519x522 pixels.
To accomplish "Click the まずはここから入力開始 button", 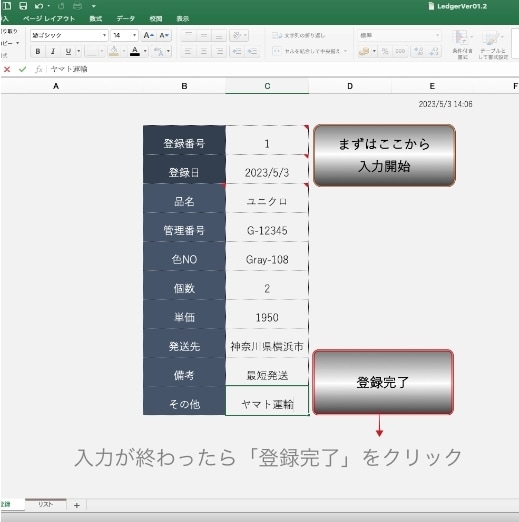I will 384,155.
